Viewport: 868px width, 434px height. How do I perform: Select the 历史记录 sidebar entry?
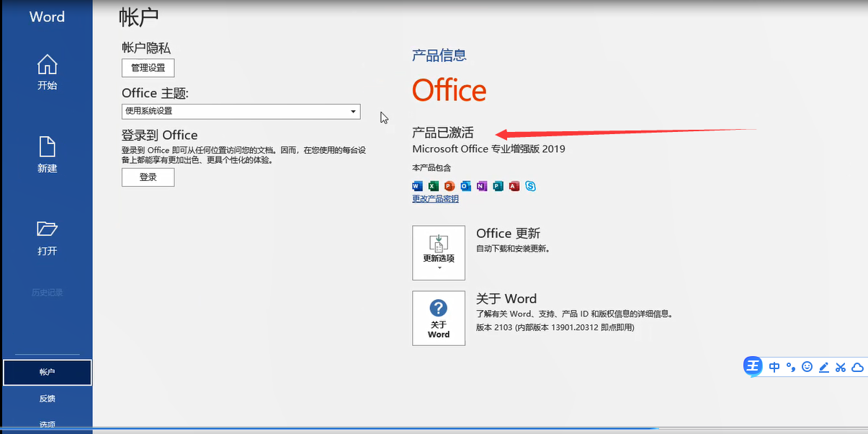[47, 293]
